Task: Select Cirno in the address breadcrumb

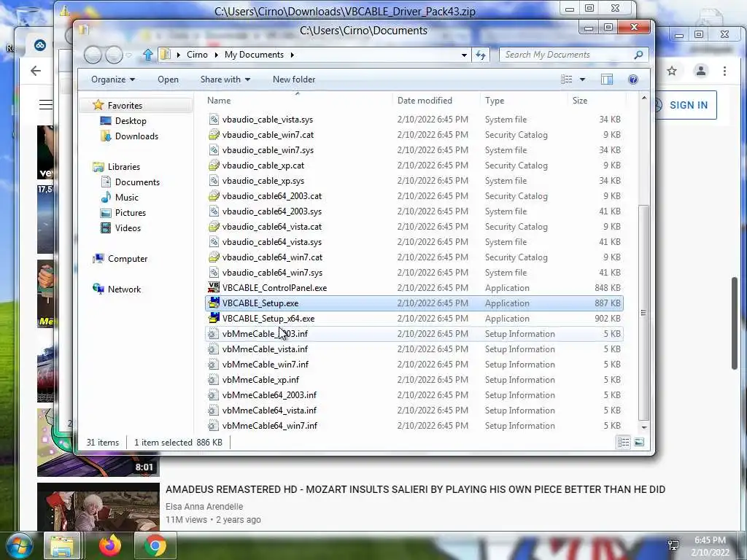Action: coord(197,55)
